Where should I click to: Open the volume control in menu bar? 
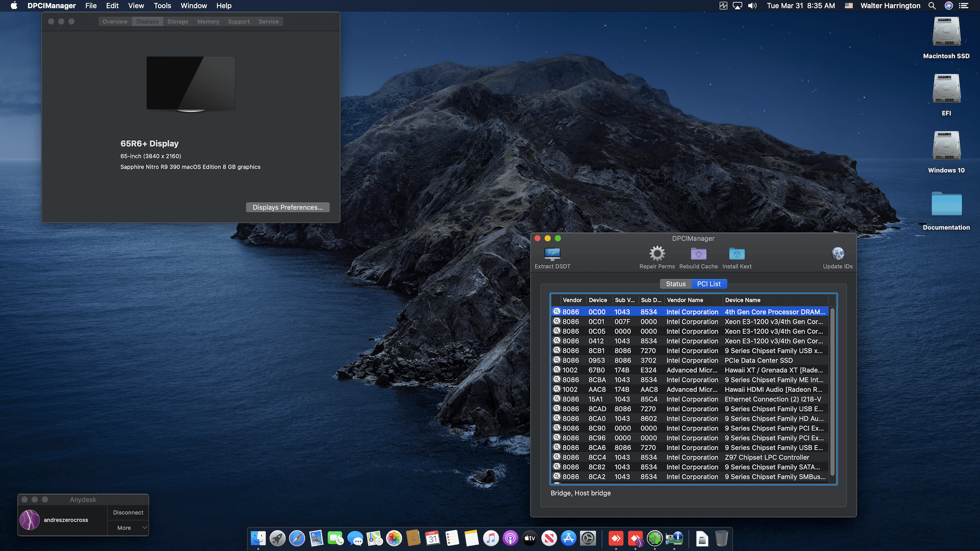click(x=752, y=6)
